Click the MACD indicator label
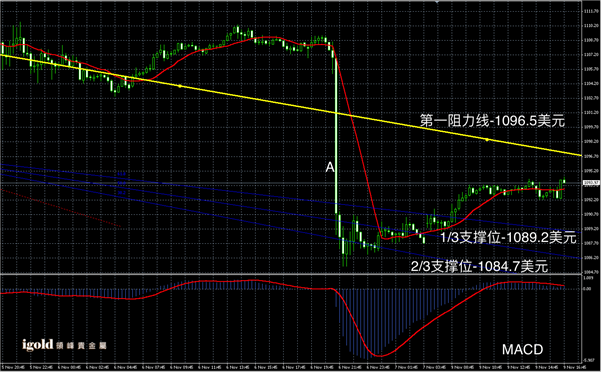The width and height of the screenshot is (601, 372). coord(522,349)
